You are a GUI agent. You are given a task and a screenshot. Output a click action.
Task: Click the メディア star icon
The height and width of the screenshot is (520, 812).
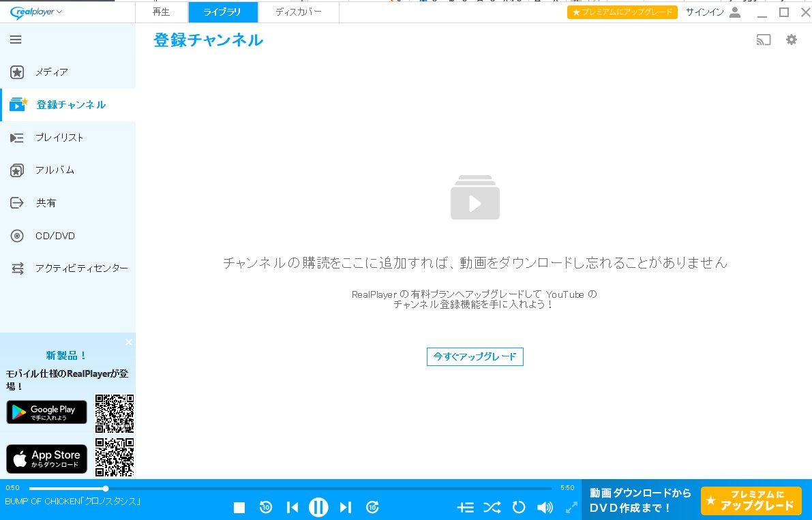pyautogui.click(x=17, y=72)
